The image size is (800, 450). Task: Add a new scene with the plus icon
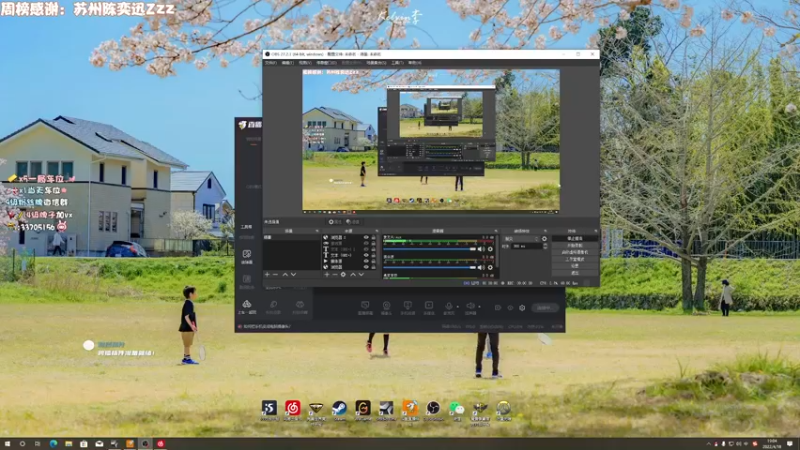pyautogui.click(x=267, y=274)
